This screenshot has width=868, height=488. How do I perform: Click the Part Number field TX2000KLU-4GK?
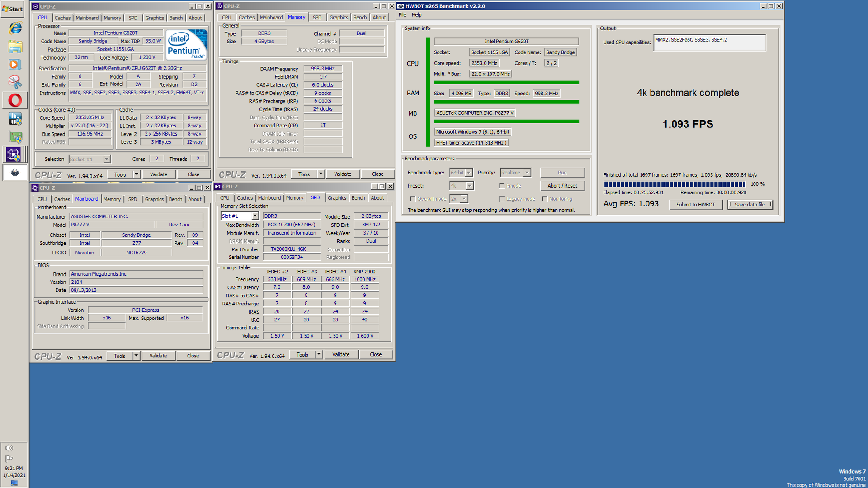point(292,249)
